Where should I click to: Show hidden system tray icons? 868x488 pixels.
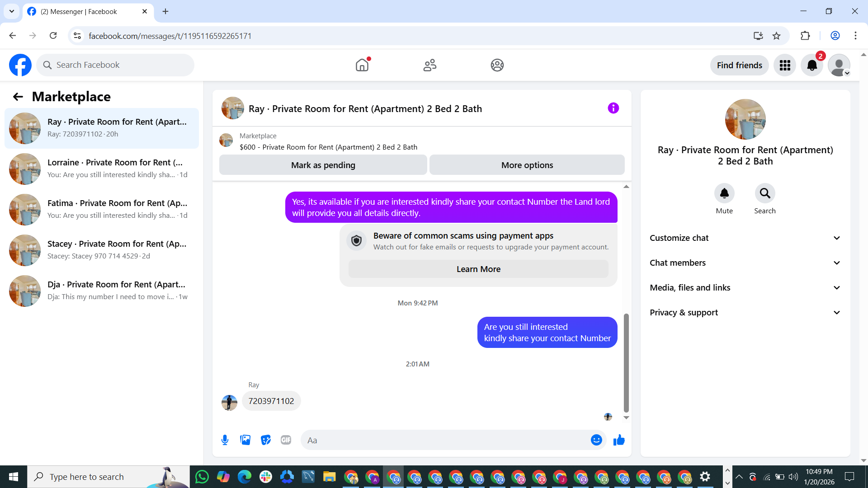point(739,477)
